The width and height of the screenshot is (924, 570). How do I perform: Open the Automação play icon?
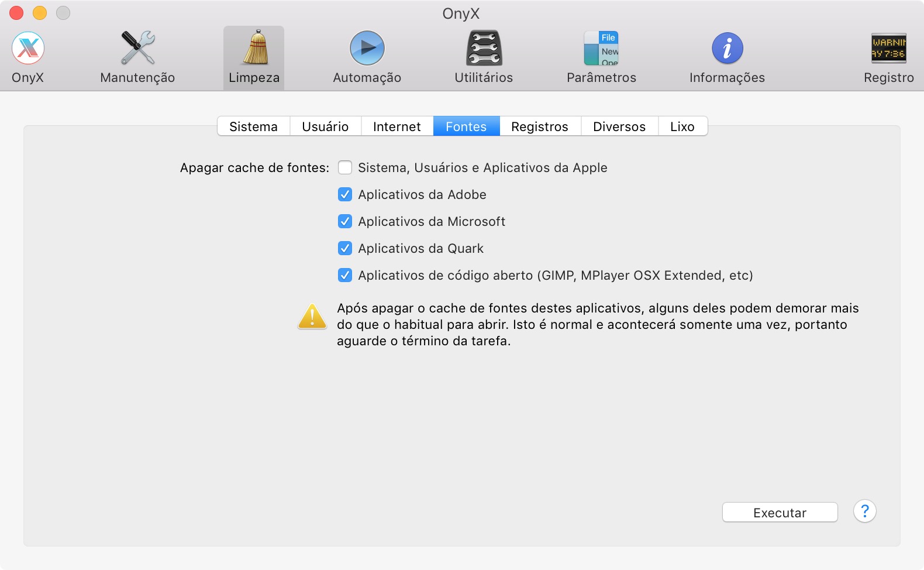click(367, 58)
